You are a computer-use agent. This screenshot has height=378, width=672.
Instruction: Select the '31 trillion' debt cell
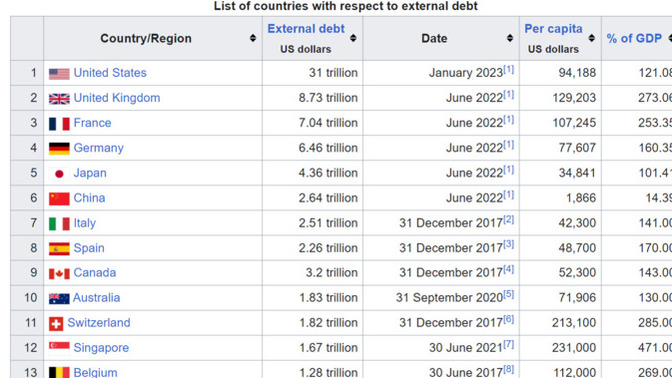pos(312,73)
